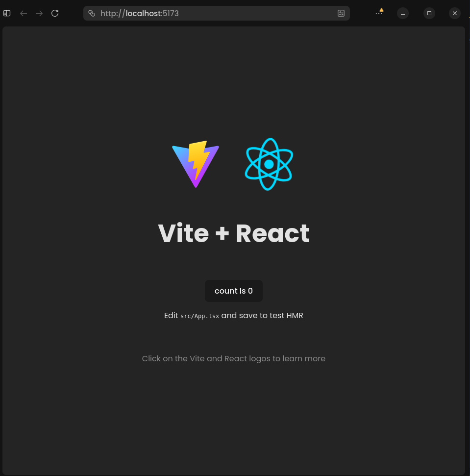Open React's website via its logo link
The height and width of the screenshot is (476, 470).
click(x=269, y=164)
